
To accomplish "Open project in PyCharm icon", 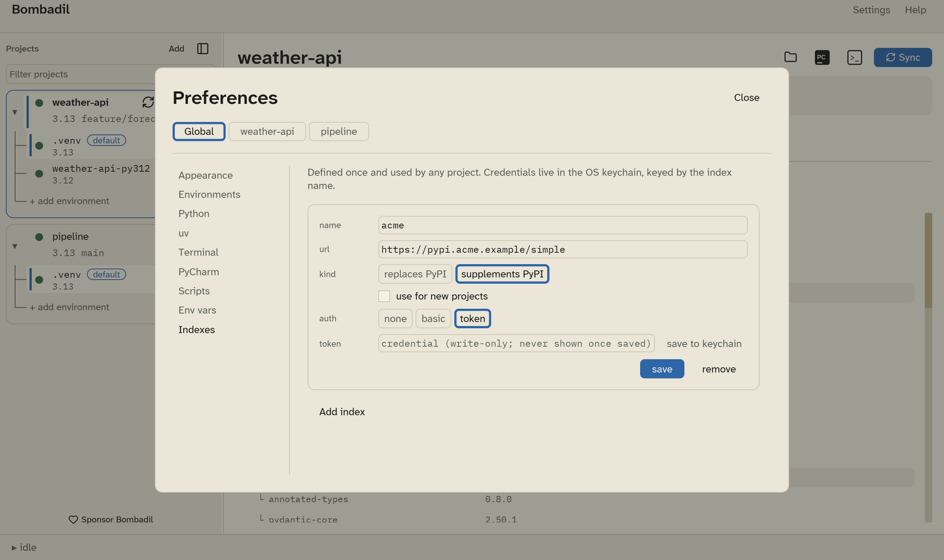I will 822,57.
